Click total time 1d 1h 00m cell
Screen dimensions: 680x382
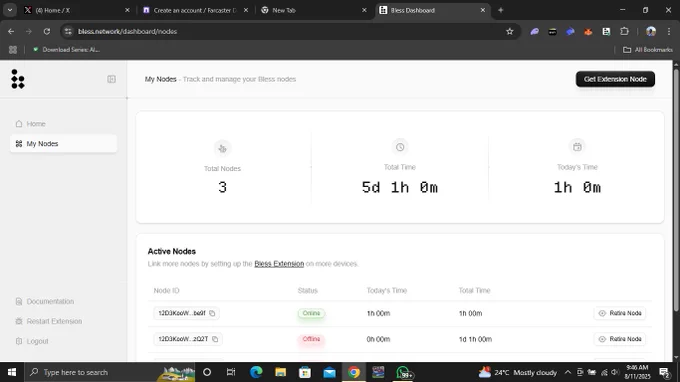coord(475,339)
